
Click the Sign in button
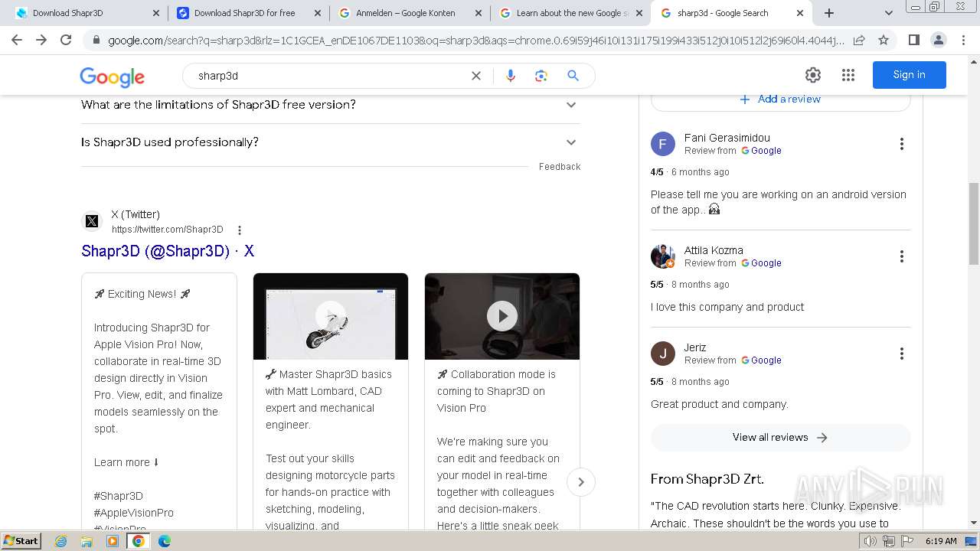(x=909, y=75)
